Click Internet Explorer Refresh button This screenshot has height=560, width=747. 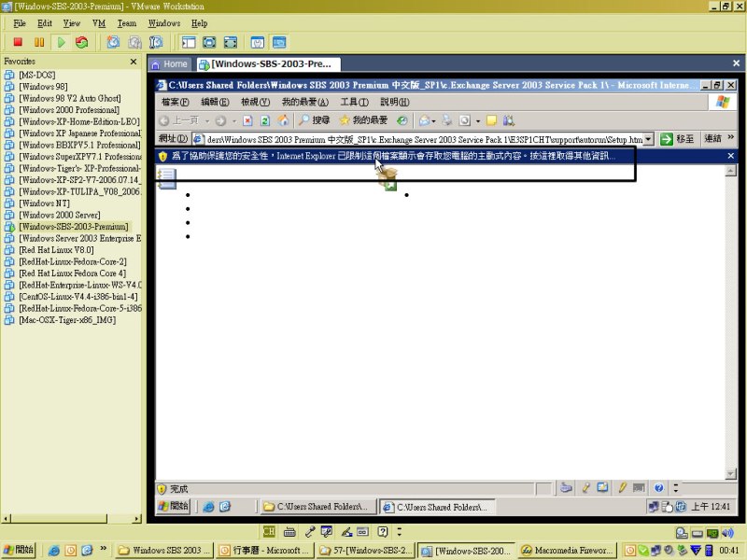coord(265,120)
